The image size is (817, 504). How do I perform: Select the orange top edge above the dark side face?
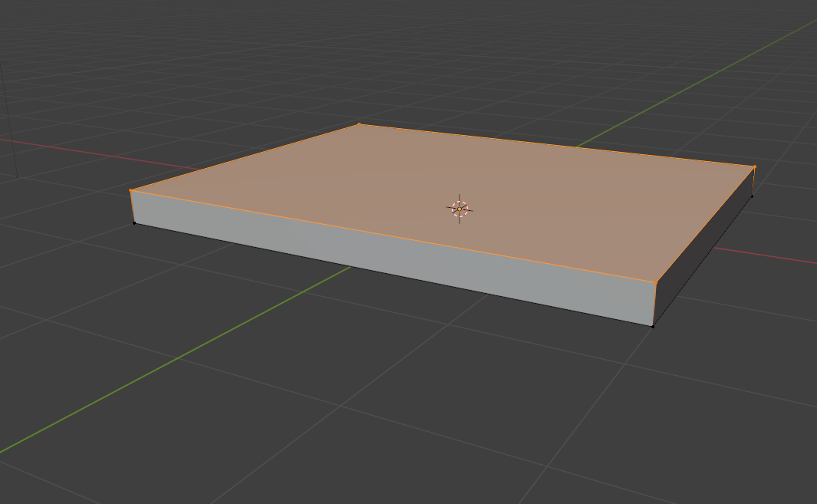pos(706,225)
